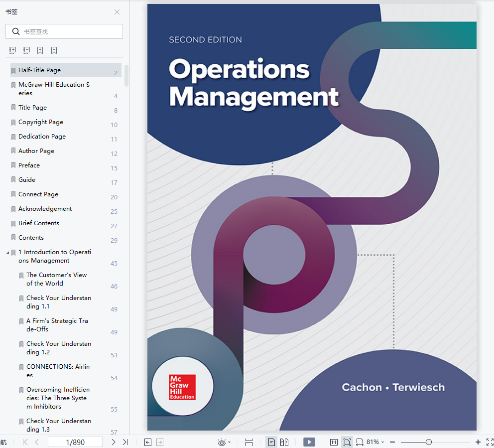Zoom out with the minus button
The width and height of the screenshot is (494, 448).
392,442
